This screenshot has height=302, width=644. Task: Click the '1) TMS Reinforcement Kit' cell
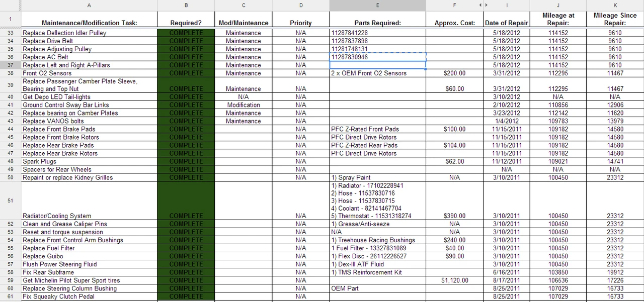tap(378, 272)
